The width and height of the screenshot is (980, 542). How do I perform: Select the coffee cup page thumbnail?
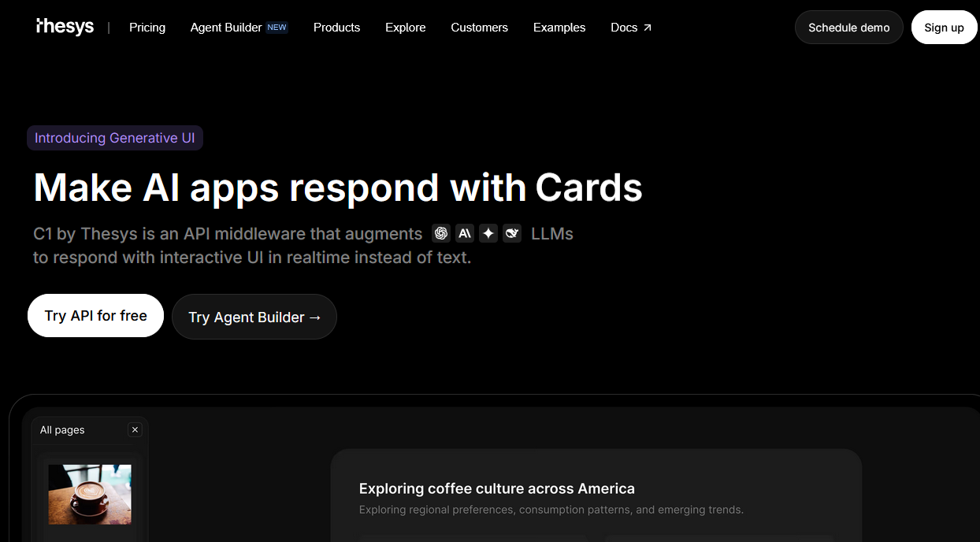tap(90, 495)
